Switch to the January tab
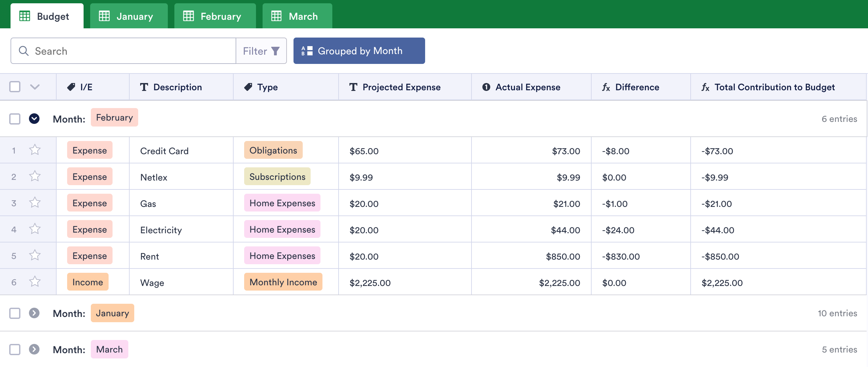Viewport: 868px width, 367px height. [x=128, y=16]
